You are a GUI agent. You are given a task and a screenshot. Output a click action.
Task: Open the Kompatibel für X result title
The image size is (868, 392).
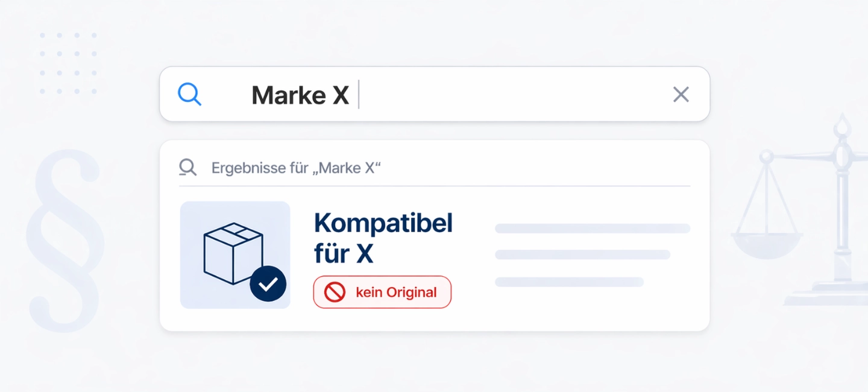point(383,238)
